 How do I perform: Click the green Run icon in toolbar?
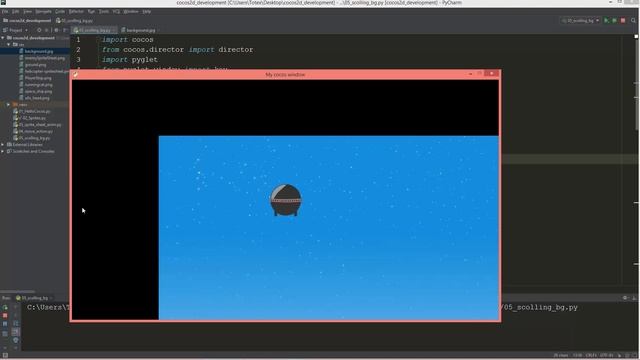pyautogui.click(x=606, y=20)
